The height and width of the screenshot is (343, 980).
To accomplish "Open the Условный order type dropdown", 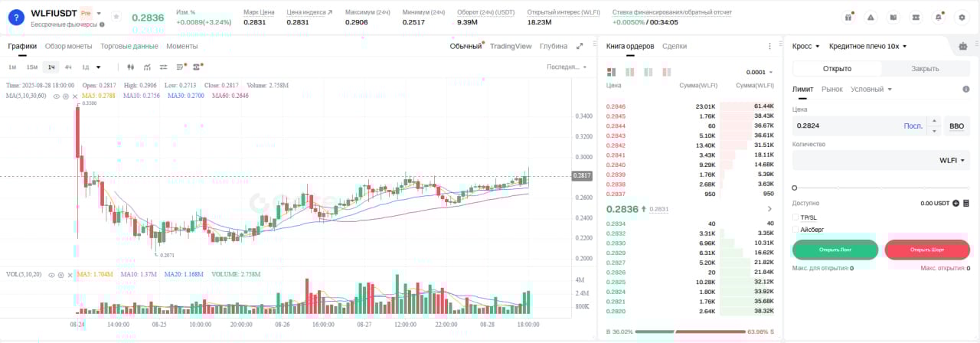I will [x=871, y=90].
